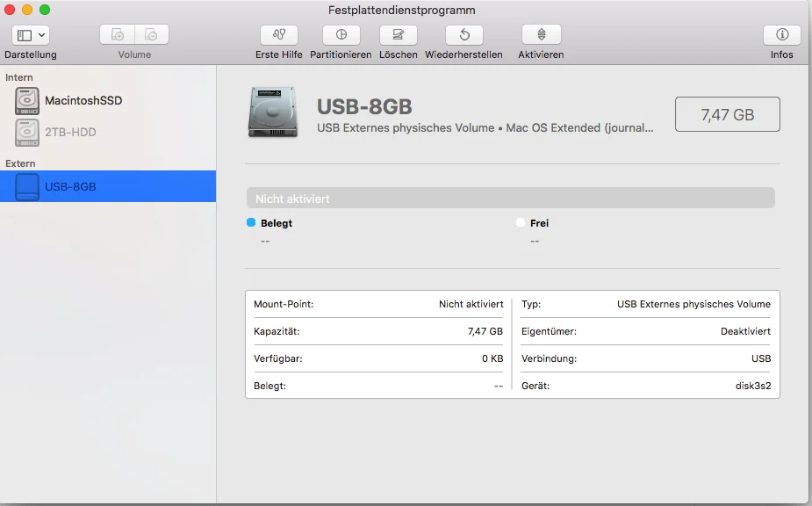
Task: Click the large USB-8GB hard drive image
Action: [273, 112]
